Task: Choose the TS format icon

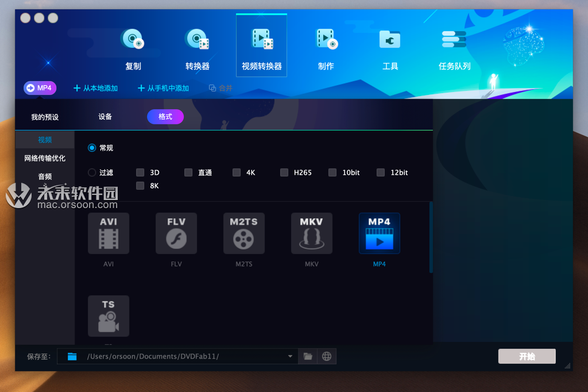Action: (109, 316)
